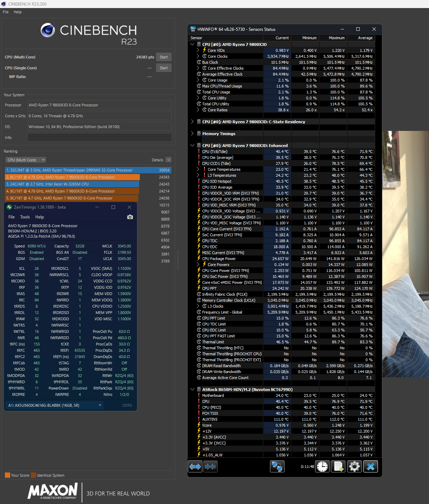Click HWiNFO shrink columns arrows icon

tap(210, 467)
